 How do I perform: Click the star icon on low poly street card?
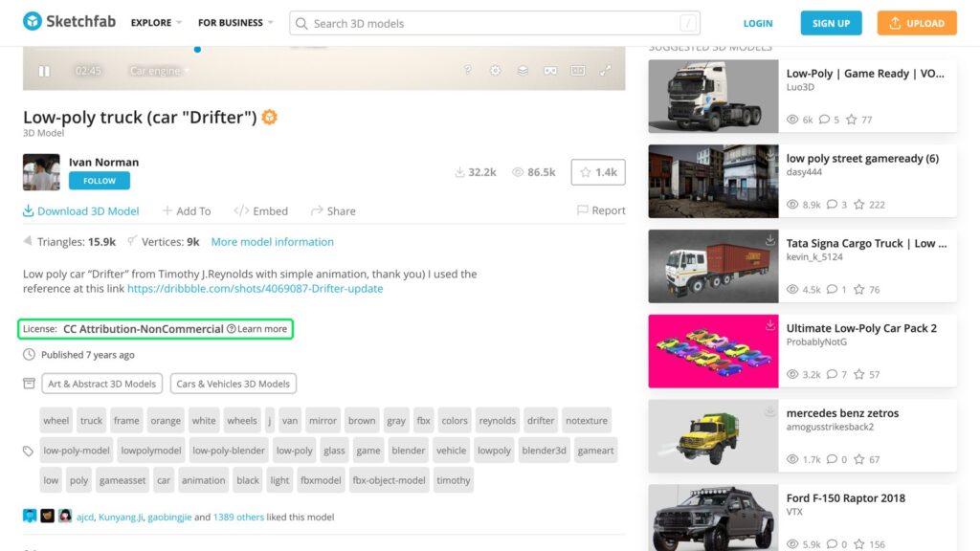859,205
